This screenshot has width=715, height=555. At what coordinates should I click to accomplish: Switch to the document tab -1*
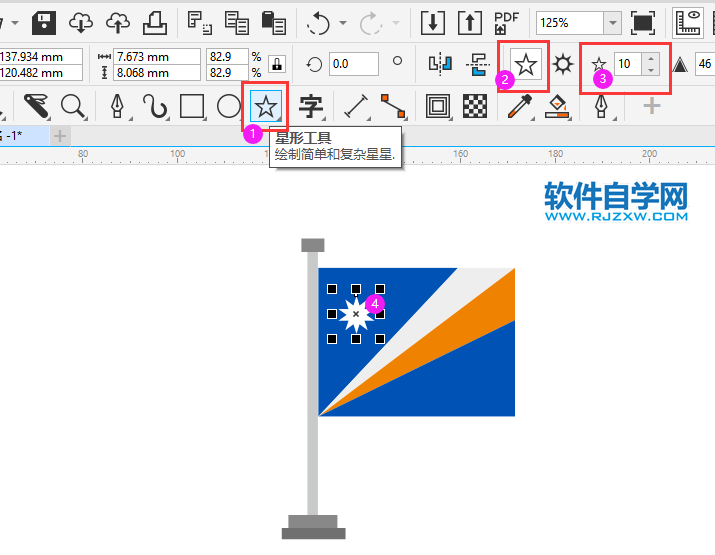pyautogui.click(x=24, y=135)
